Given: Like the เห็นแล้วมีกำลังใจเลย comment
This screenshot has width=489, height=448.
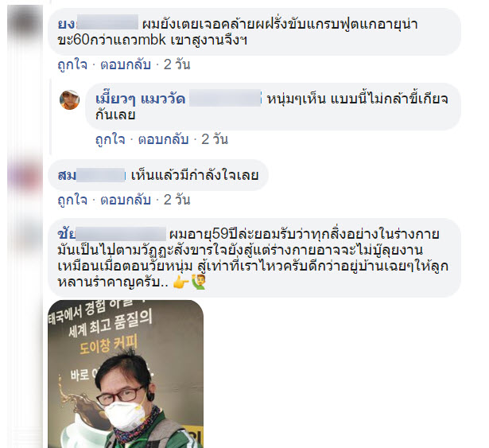Looking at the screenshot, I should (x=72, y=200).
